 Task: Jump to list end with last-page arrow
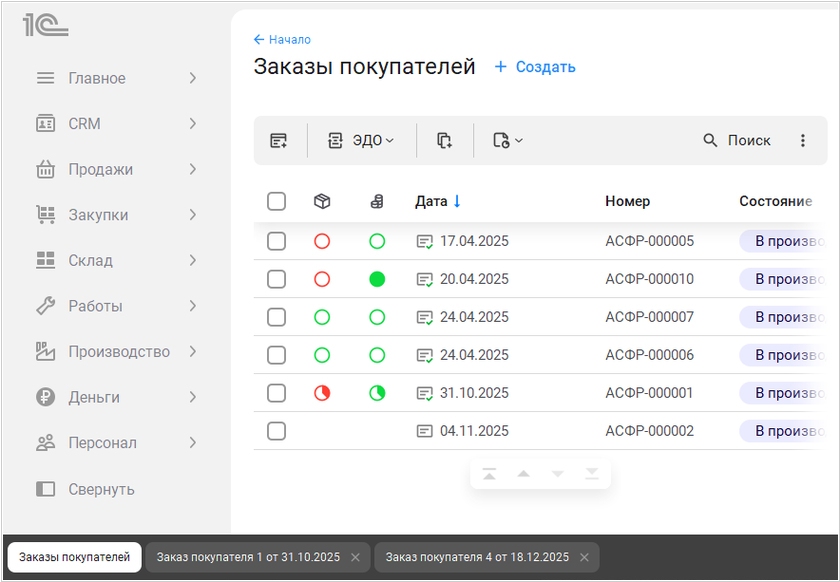tap(592, 474)
